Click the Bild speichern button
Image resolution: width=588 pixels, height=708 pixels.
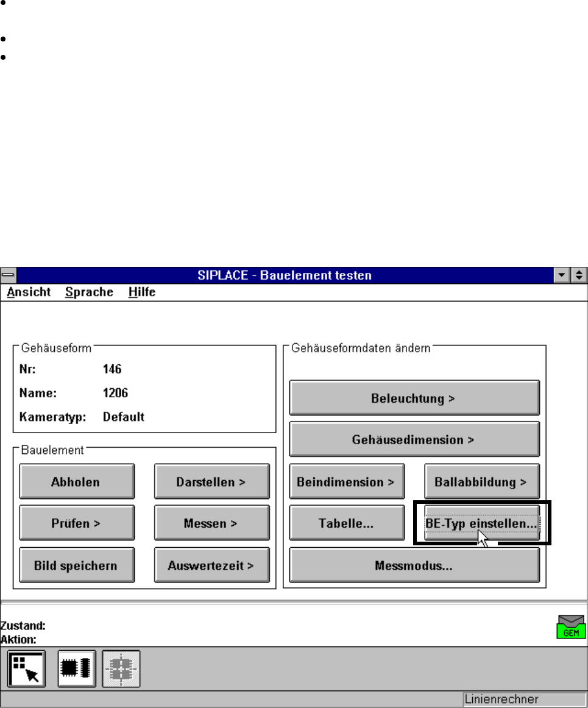pos(77,565)
